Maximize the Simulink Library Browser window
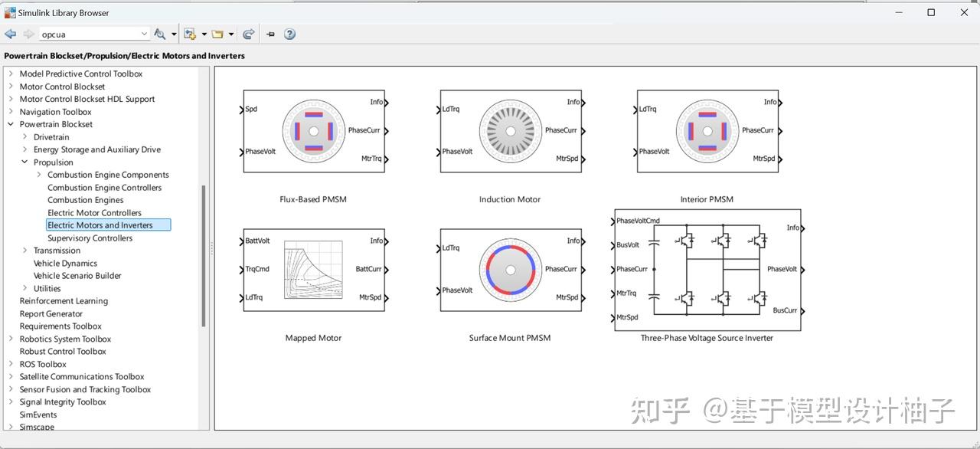The width and height of the screenshot is (980, 449). click(931, 12)
